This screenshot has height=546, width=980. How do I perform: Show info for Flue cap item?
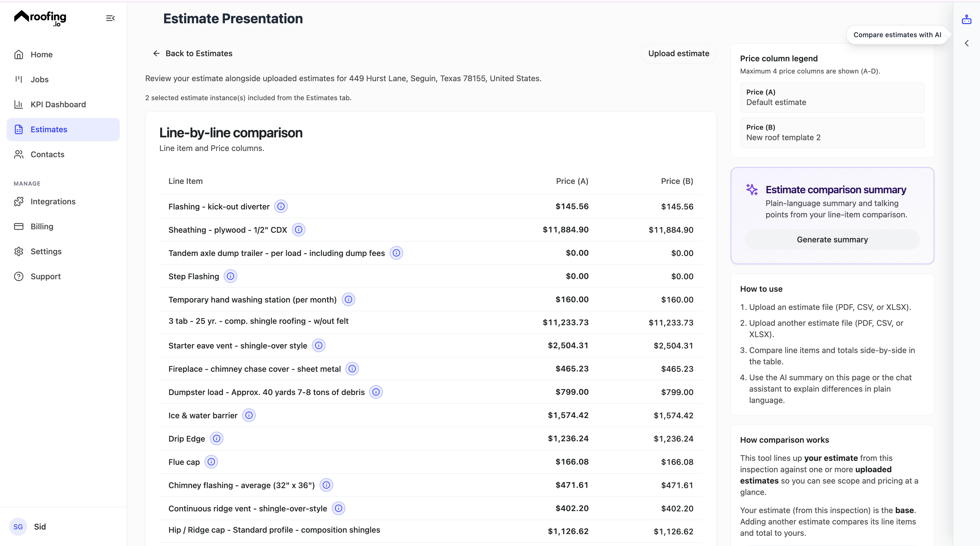pos(211,462)
